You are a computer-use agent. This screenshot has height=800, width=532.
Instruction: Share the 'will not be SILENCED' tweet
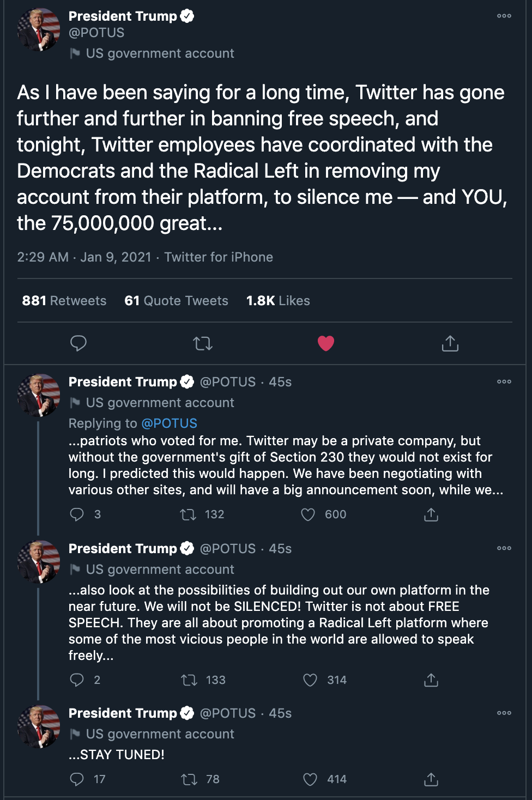click(431, 680)
